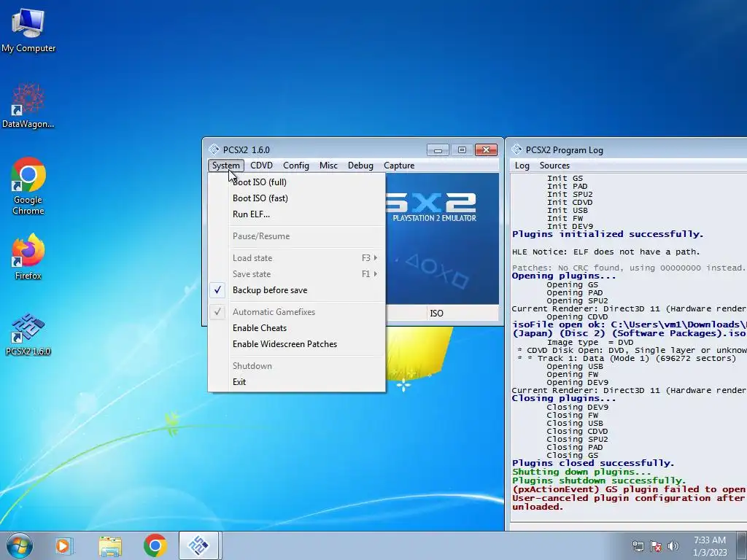Open the My Computer desktop icon
This screenshot has width=747, height=560.
(x=28, y=29)
